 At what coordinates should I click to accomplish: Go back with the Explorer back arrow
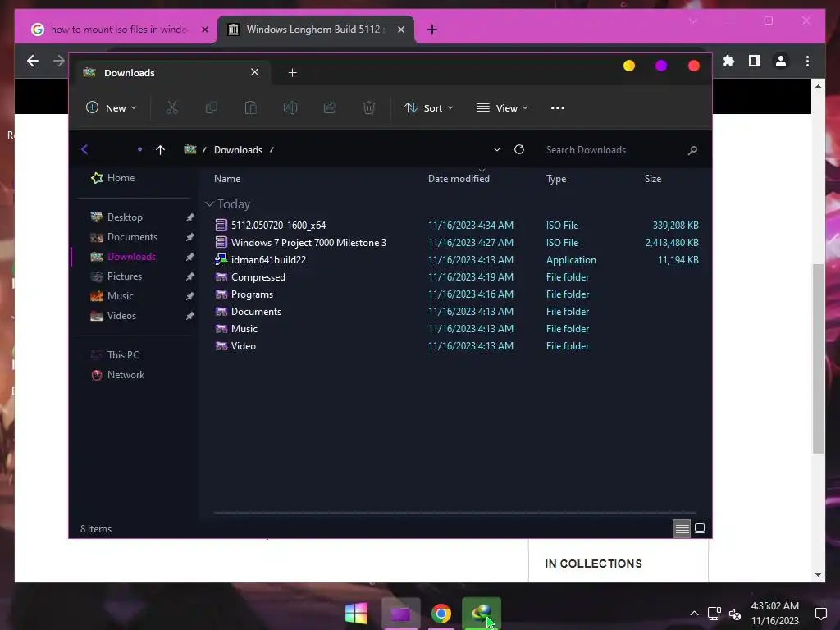[84, 149]
